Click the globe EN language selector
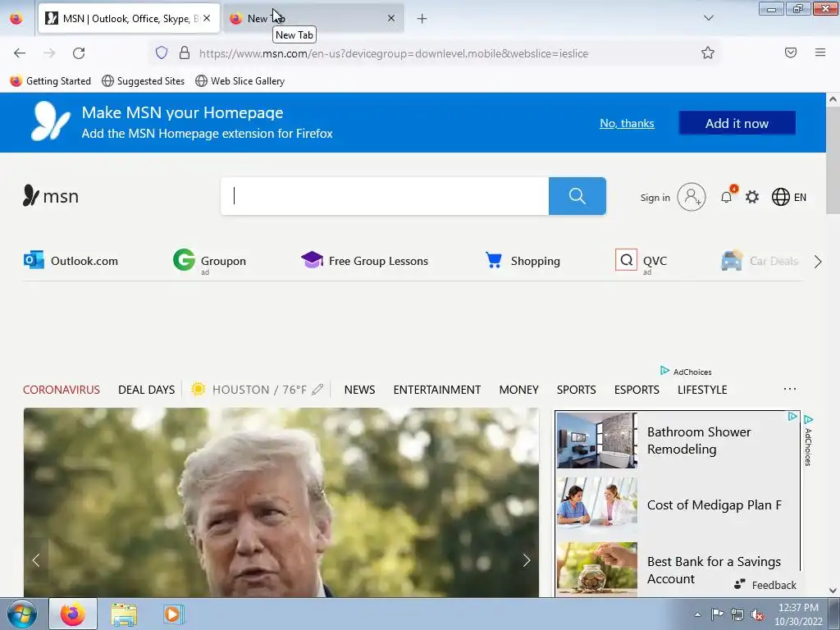Image resolution: width=840 pixels, height=630 pixels. (788, 197)
